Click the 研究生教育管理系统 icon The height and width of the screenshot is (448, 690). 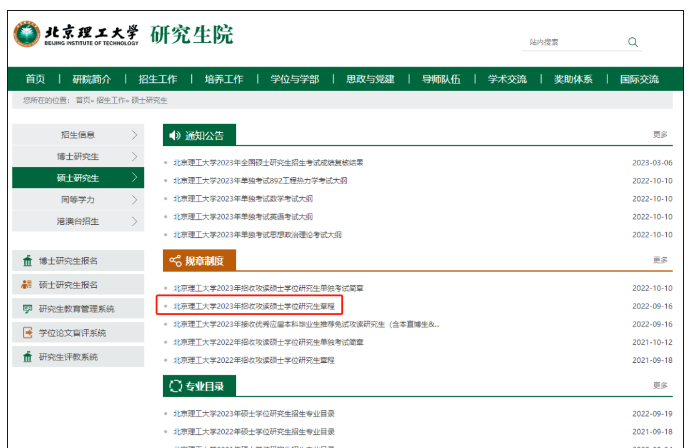pyautogui.click(x=27, y=309)
